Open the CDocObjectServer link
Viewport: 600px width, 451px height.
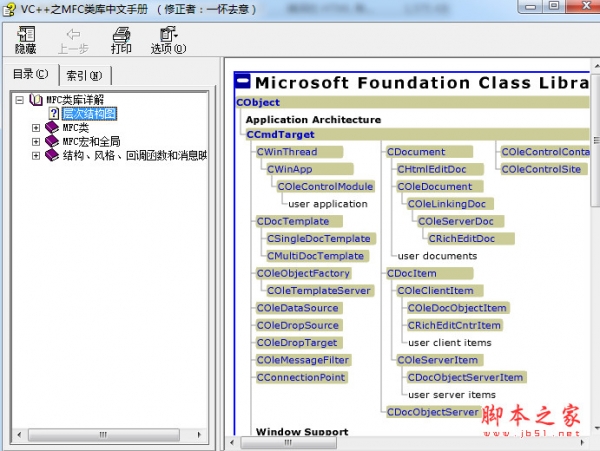(432, 412)
